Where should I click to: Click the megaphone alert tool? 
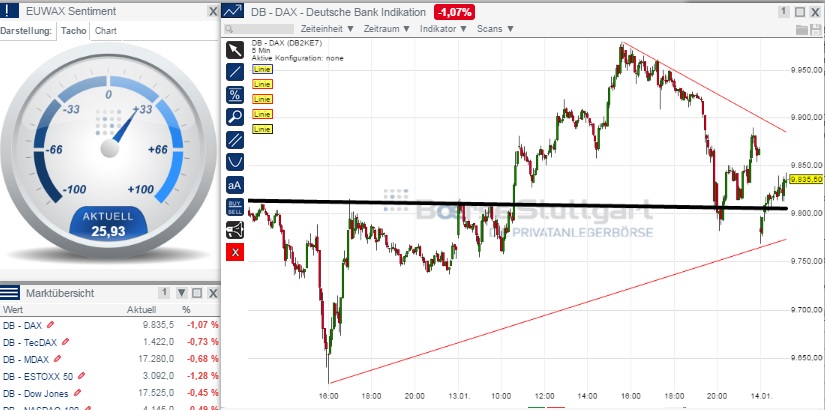[235, 229]
